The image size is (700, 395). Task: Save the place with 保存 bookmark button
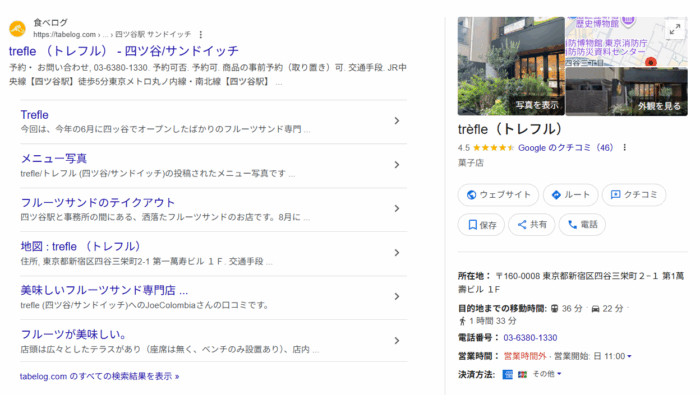pos(481,225)
